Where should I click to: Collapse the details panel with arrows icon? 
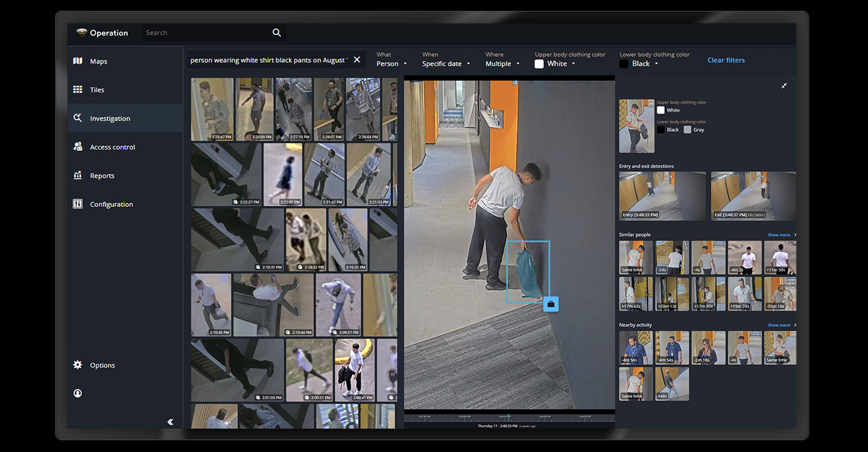pyautogui.click(x=784, y=86)
